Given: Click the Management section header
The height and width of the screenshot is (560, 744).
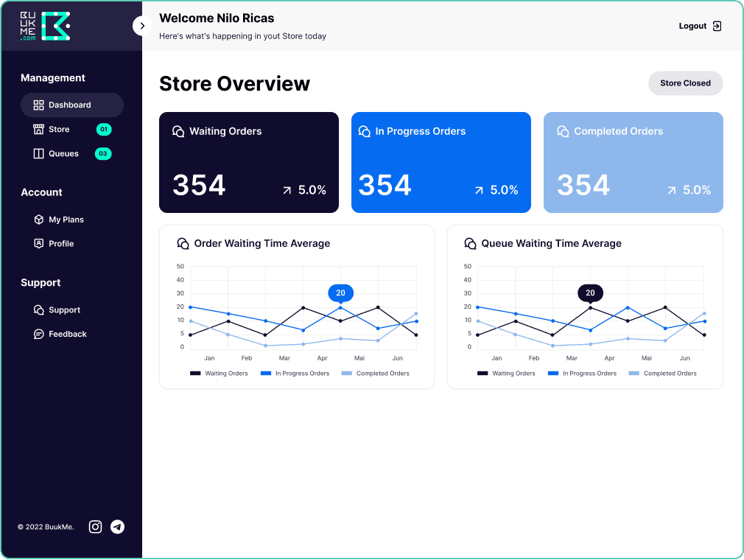Looking at the screenshot, I should coord(52,78).
